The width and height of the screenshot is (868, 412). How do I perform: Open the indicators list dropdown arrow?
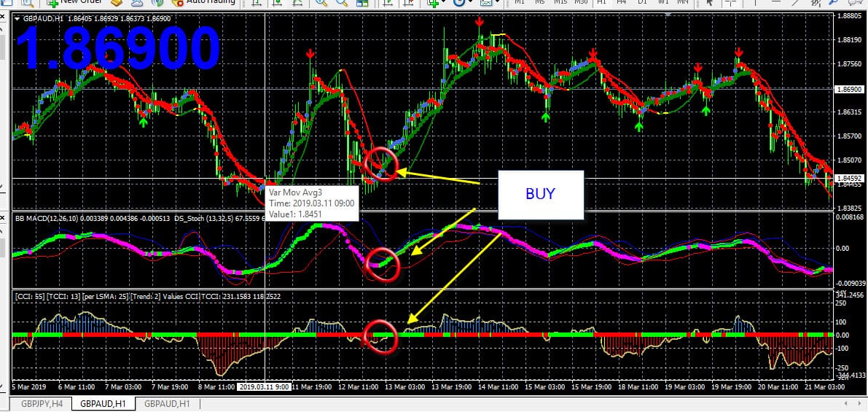(x=445, y=3)
